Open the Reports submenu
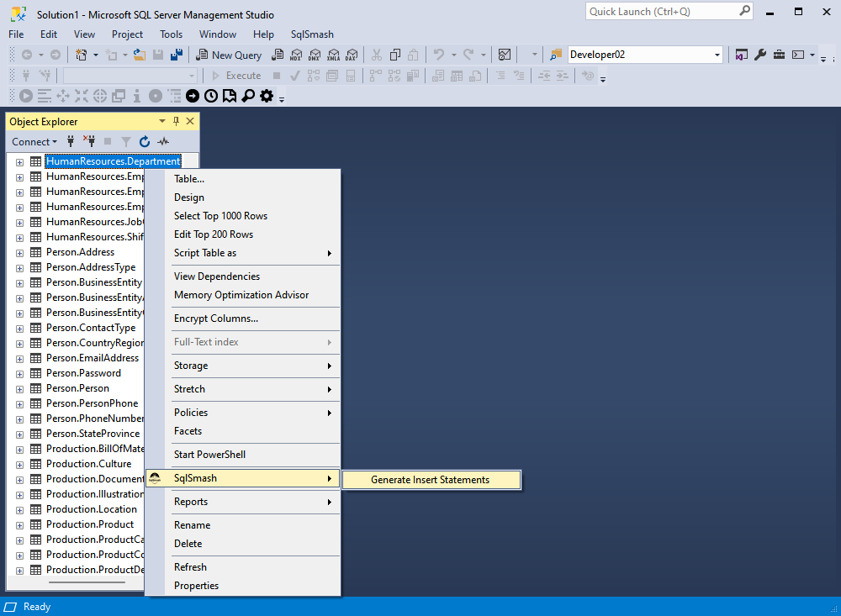Viewport: 841px width, 616px height. coord(243,502)
